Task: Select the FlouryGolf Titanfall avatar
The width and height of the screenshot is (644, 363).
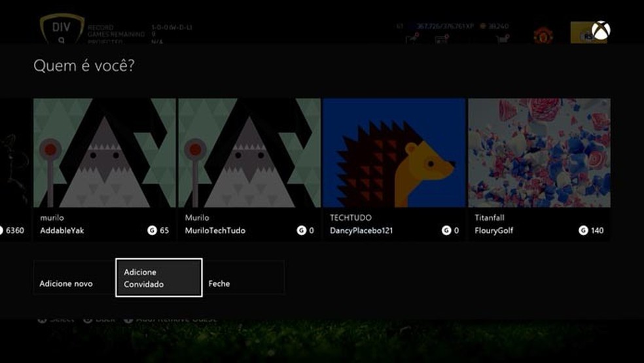Action: [539, 153]
